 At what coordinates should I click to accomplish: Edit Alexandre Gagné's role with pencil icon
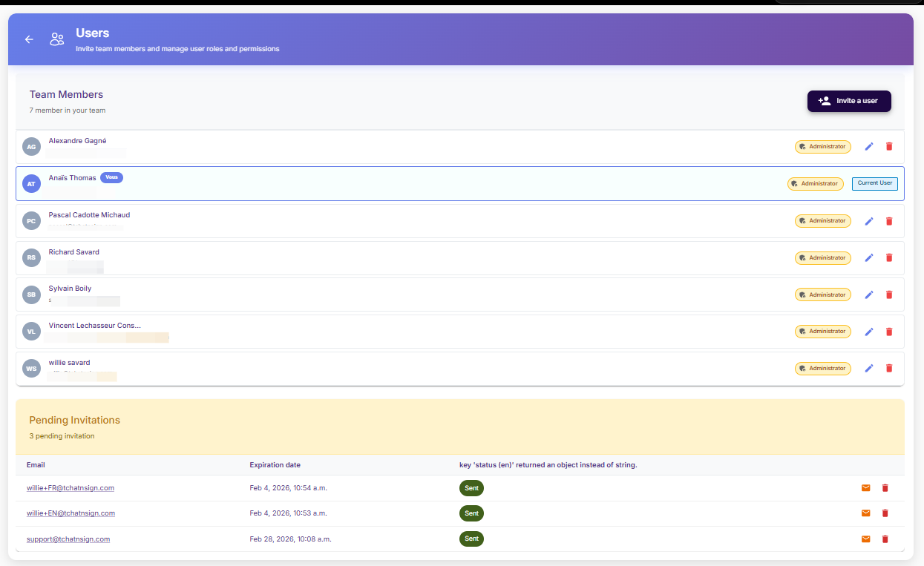(869, 146)
